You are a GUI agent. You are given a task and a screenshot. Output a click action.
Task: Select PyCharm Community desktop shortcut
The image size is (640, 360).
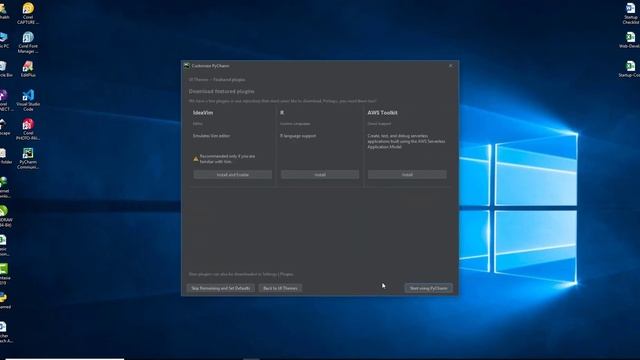point(28,158)
